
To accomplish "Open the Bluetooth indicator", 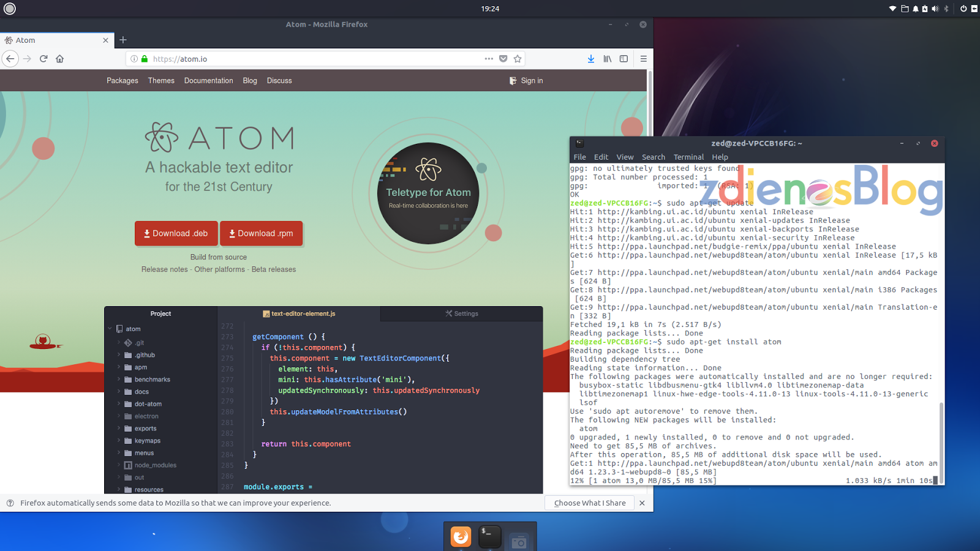I will tap(946, 9).
